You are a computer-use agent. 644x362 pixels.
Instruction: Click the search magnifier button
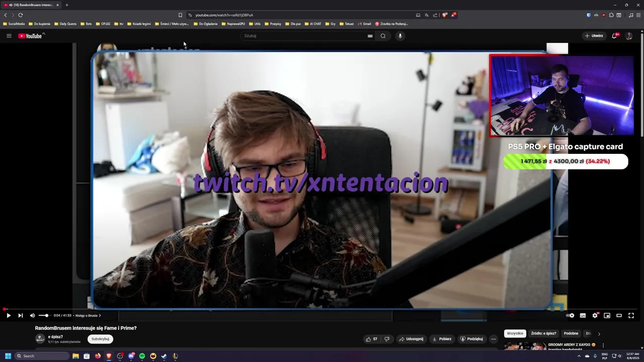coord(383,36)
